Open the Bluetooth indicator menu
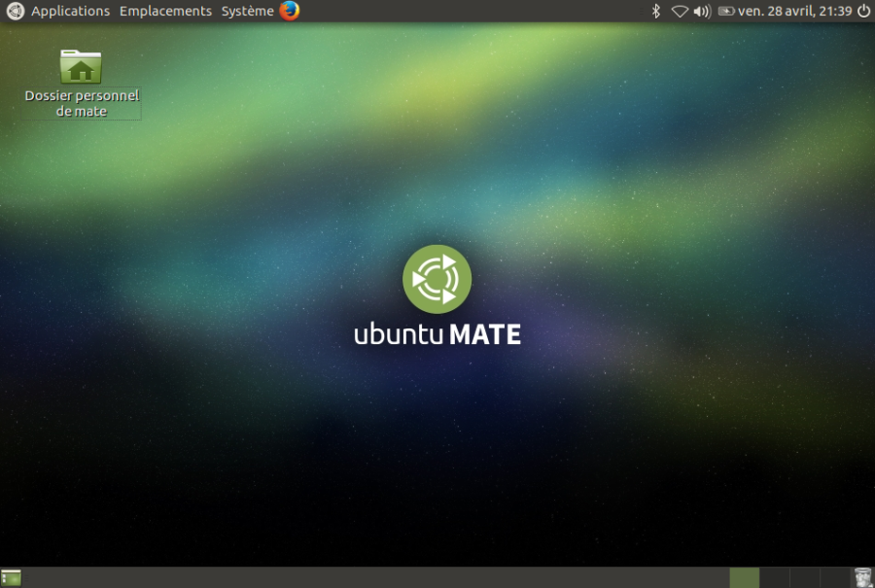875x588 pixels. click(x=658, y=12)
